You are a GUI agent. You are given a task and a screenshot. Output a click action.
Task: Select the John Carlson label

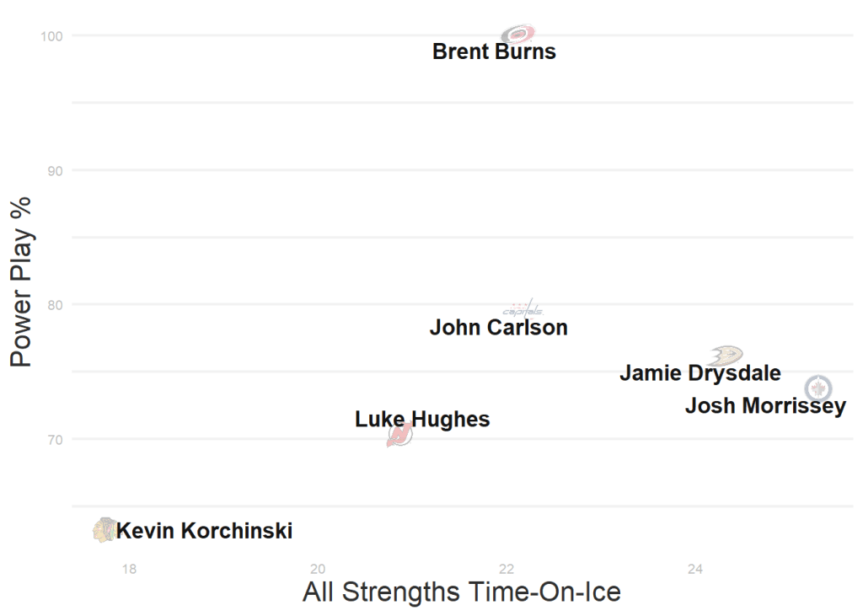tap(498, 328)
